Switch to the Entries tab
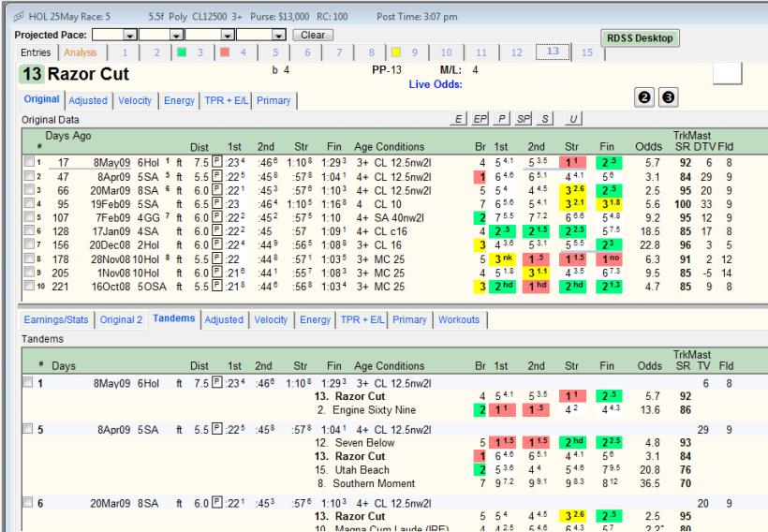Viewport: 768px width, 532px height. 36,52
